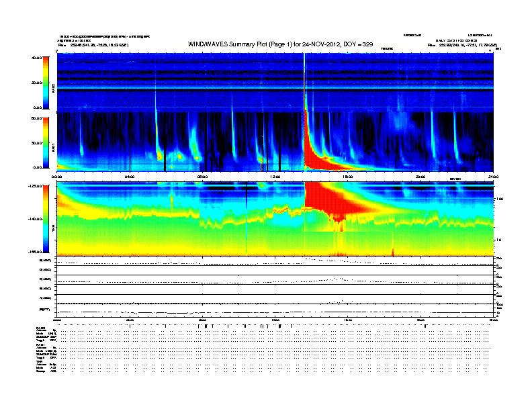Image resolution: width=532 pixels, height=411 pixels.
Task: Click the WIND/WAVES Summary Plot title
Action: 281,44
